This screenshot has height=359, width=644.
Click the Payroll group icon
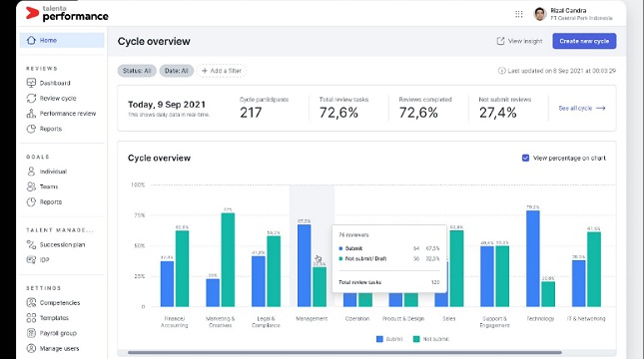click(x=31, y=333)
